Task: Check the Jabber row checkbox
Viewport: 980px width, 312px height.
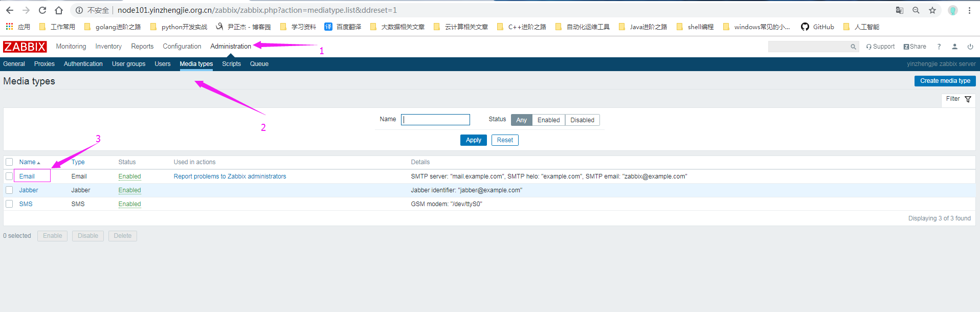Action: click(x=9, y=190)
